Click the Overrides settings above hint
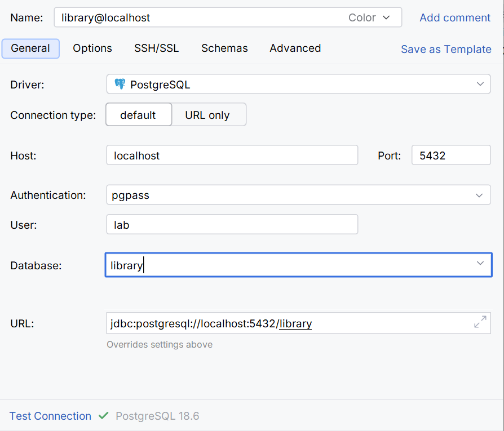 coord(160,344)
